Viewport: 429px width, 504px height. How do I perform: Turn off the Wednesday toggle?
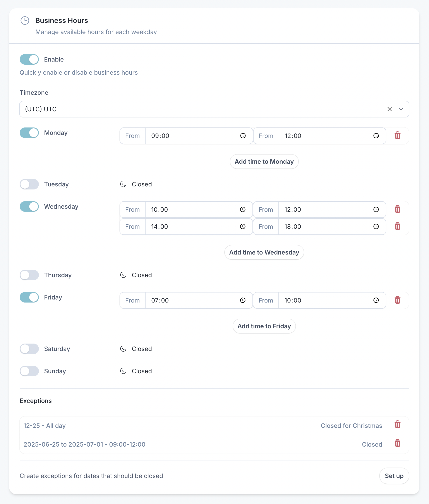pyautogui.click(x=29, y=206)
